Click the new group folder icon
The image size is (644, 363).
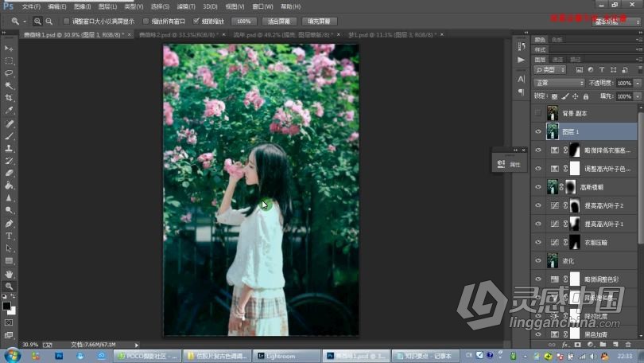point(603,345)
